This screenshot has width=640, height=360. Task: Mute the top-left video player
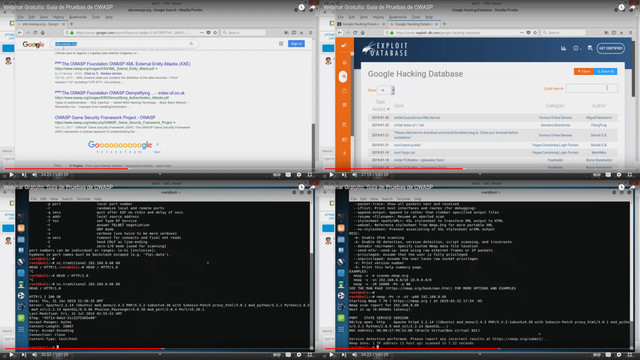[x=35, y=175]
